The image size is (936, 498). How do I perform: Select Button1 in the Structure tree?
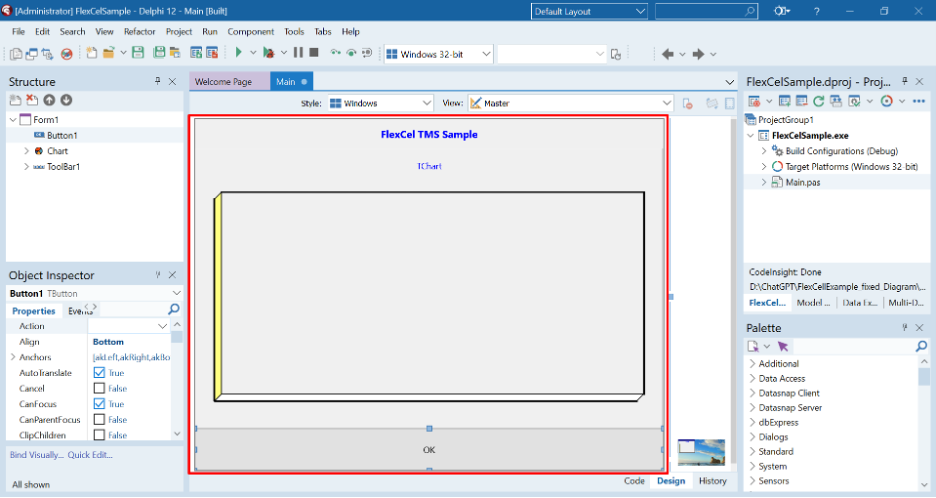click(62, 136)
